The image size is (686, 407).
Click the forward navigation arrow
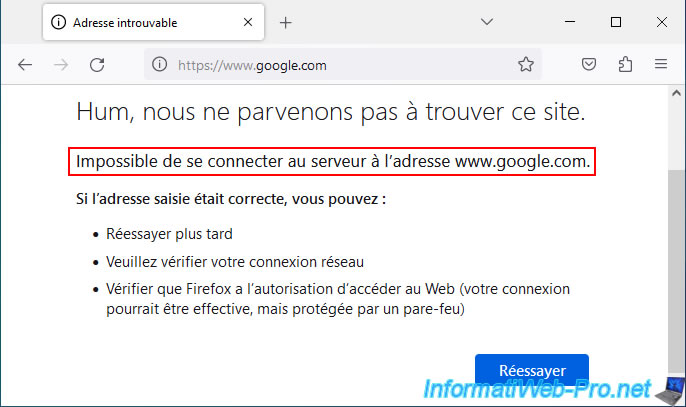(x=61, y=65)
